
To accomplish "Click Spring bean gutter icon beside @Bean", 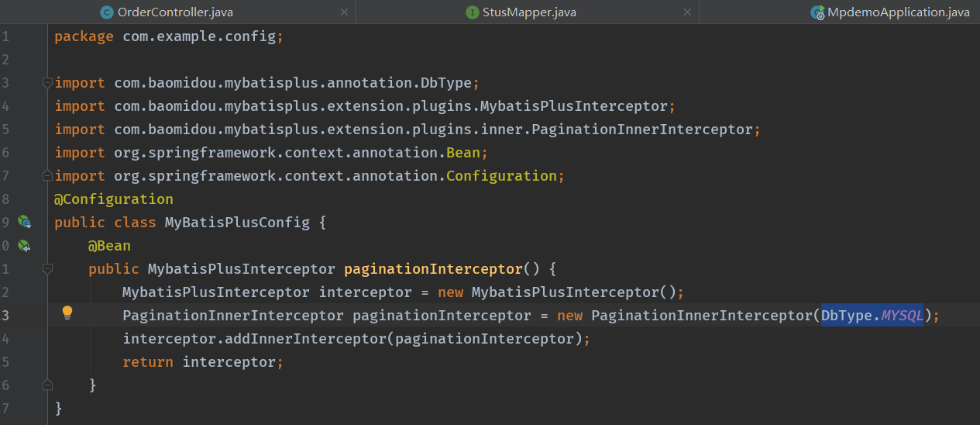I will tap(25, 246).
